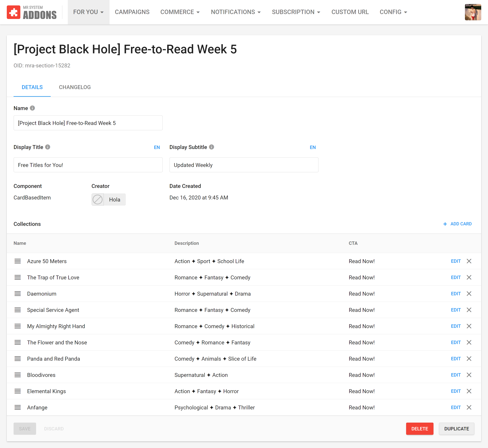
Task: Expand the Commerce dropdown menu
Action: [x=180, y=12]
